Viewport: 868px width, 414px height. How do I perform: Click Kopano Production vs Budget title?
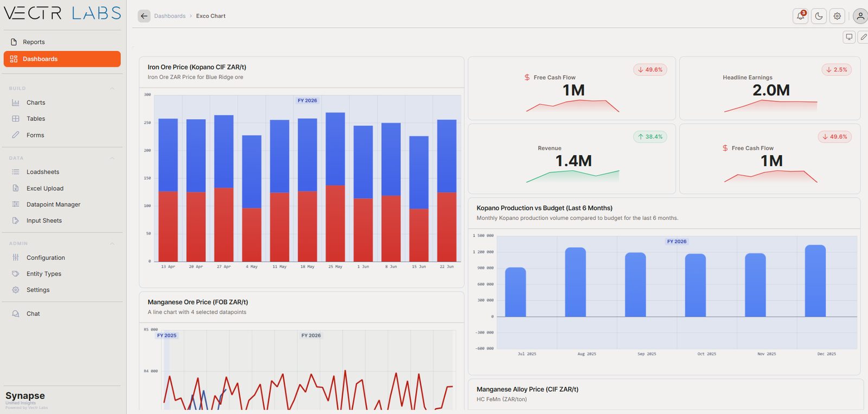click(545, 208)
